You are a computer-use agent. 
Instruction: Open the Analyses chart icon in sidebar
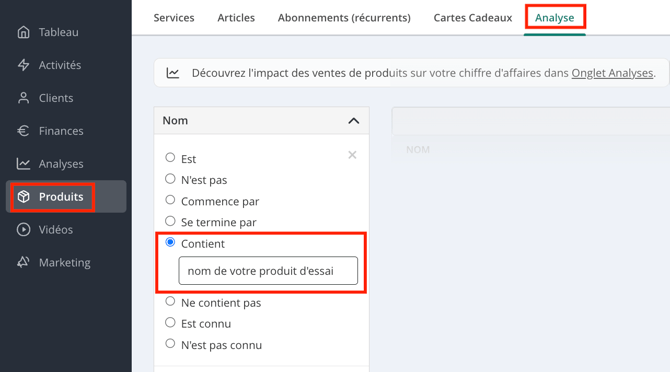click(24, 164)
